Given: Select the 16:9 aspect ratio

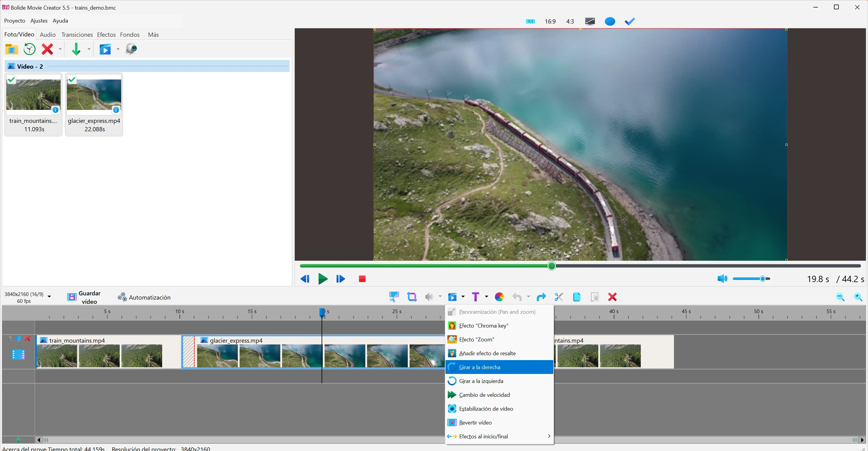Looking at the screenshot, I should click(550, 22).
